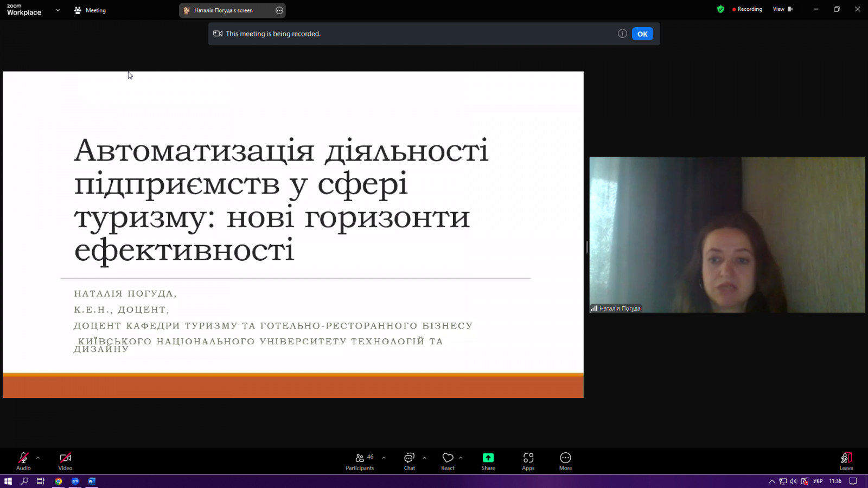The width and height of the screenshot is (868, 488).
Task: Open the Apps panel
Action: [528, 461]
